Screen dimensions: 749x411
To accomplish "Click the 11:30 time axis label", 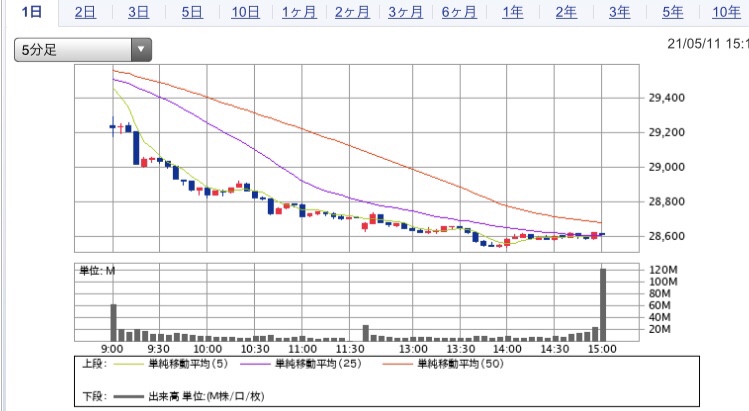I will pos(350,349).
